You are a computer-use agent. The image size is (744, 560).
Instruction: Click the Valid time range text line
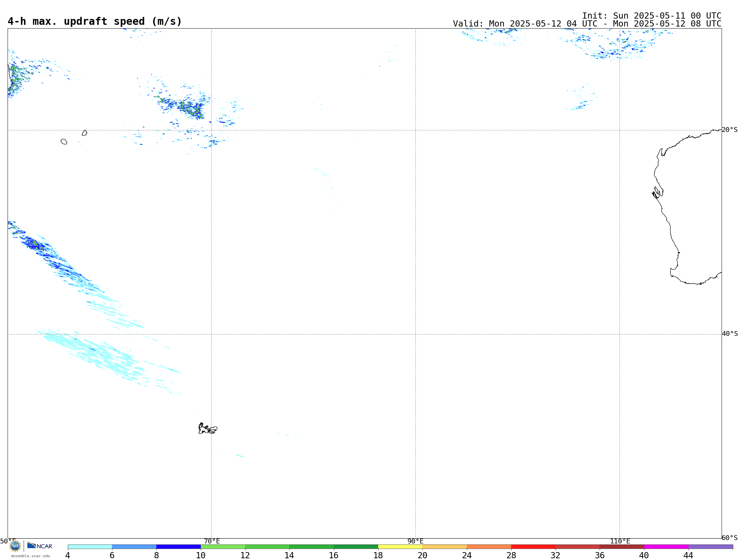(587, 24)
